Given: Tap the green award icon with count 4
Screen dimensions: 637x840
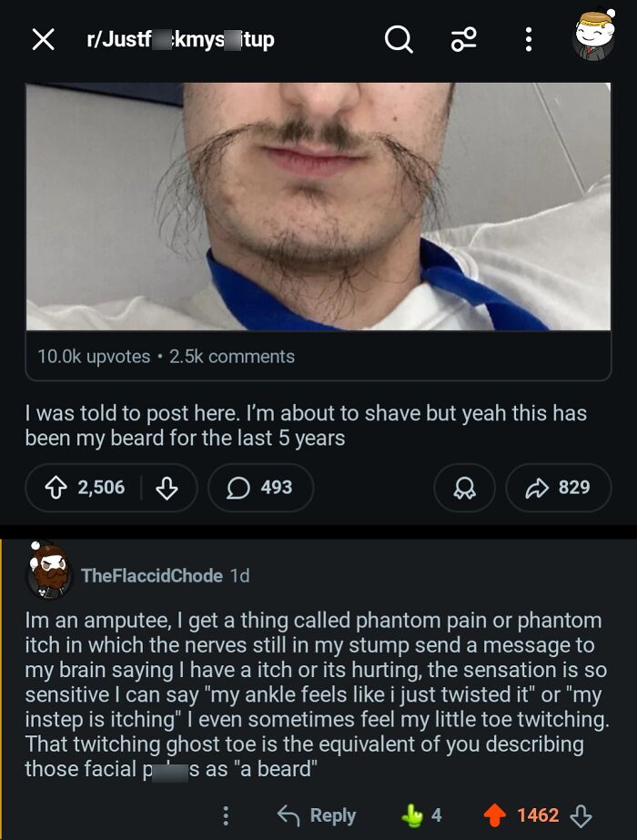Looking at the screenshot, I should pyautogui.click(x=421, y=815).
